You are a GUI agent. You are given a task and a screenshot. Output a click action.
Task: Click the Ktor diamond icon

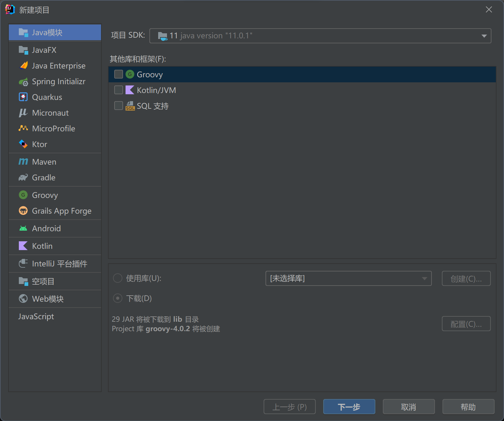pyautogui.click(x=23, y=144)
